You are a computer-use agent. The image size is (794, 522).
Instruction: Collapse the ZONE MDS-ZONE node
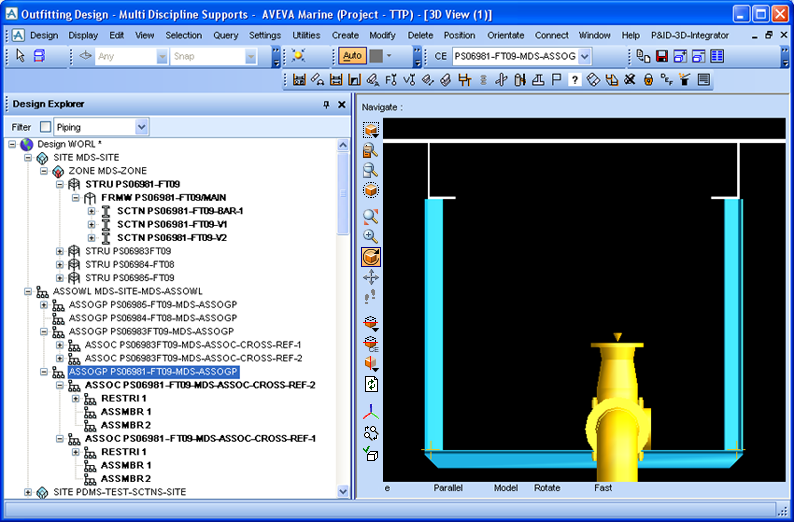[43, 171]
